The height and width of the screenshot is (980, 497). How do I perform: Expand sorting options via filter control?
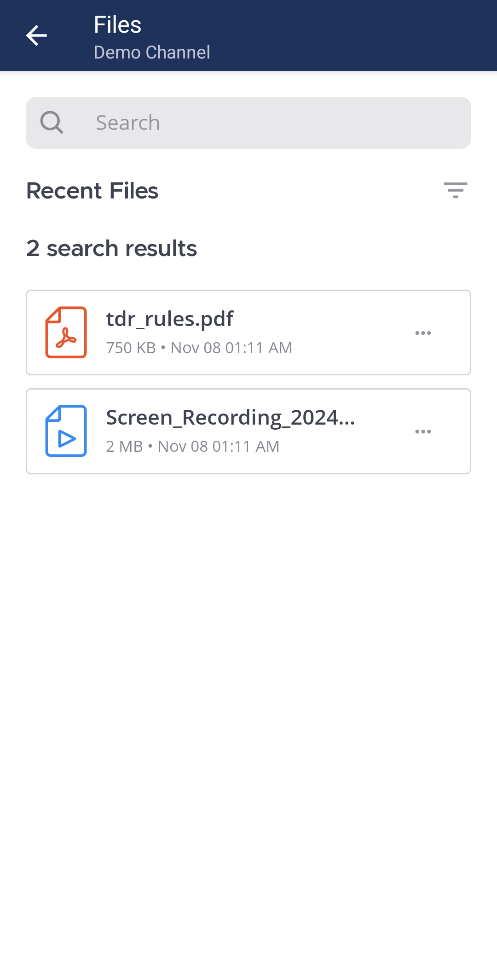pyautogui.click(x=456, y=190)
